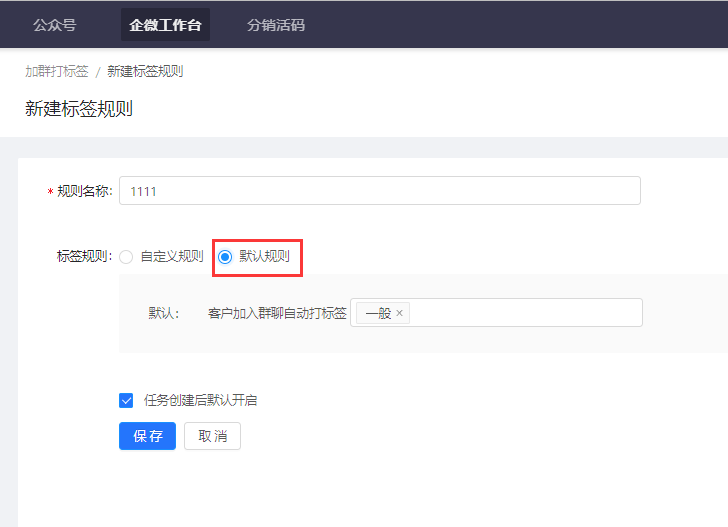Switch to 企微工作台 tab
This screenshot has height=527, width=728.
coord(165,25)
